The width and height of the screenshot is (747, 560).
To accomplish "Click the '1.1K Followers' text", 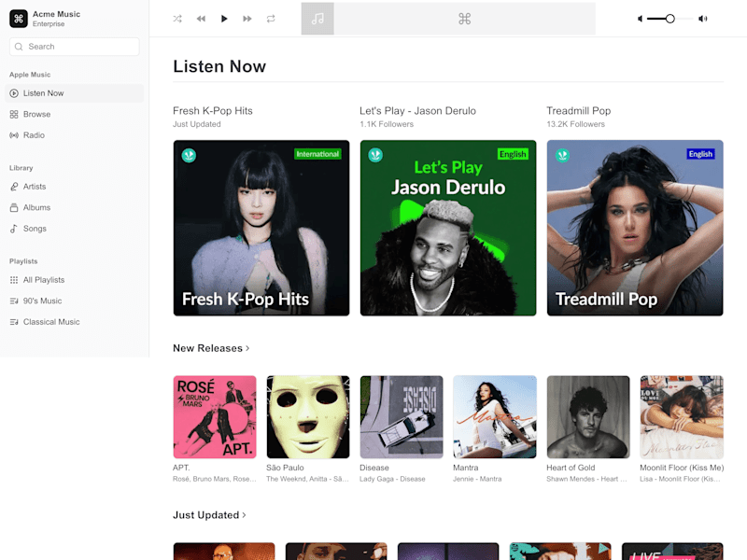I will [387, 124].
